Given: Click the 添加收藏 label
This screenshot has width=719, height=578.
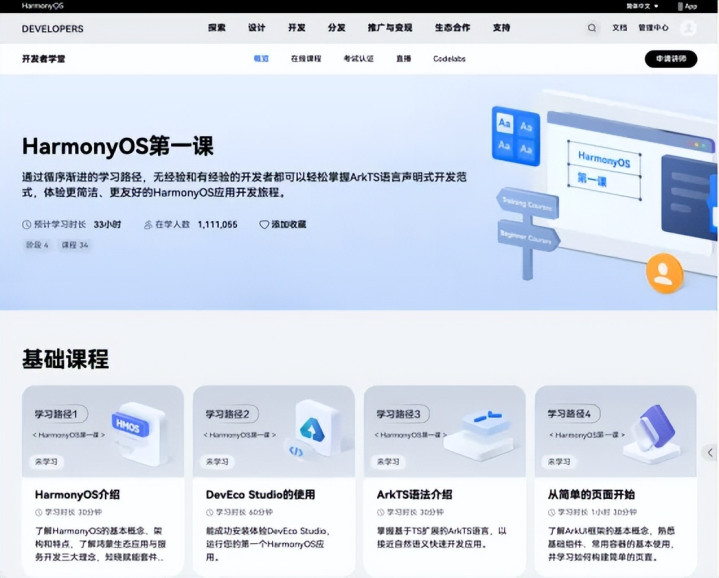Looking at the screenshot, I should [x=289, y=225].
